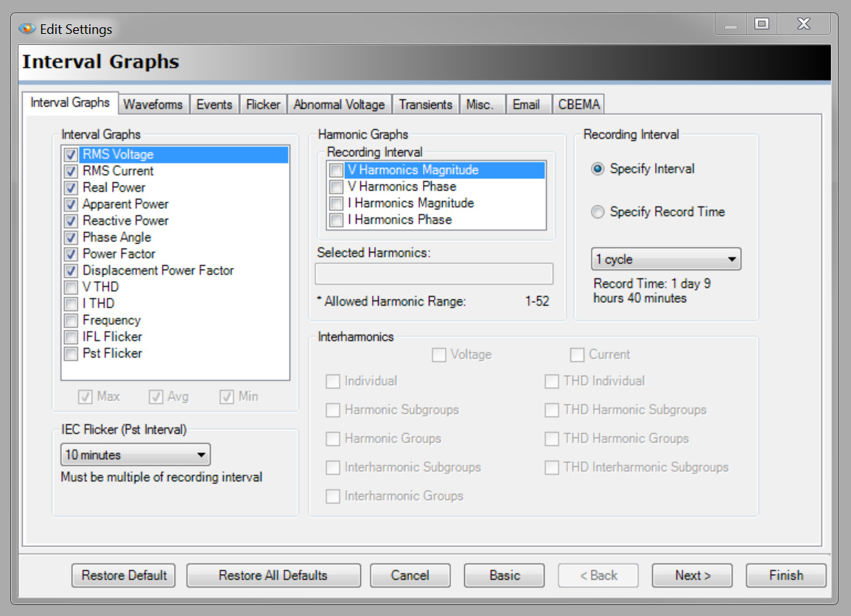
Task: Check the I Harmonics Phase option
Action: [x=336, y=220]
